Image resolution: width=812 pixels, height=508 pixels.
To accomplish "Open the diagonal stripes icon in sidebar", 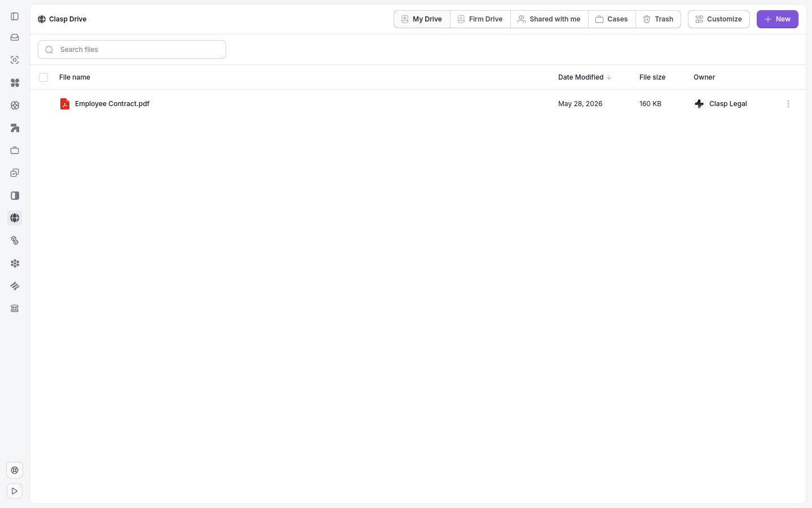I will [x=15, y=286].
